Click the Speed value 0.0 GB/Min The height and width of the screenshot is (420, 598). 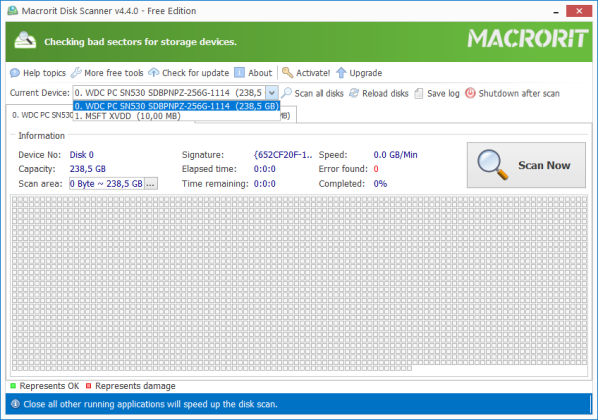395,155
